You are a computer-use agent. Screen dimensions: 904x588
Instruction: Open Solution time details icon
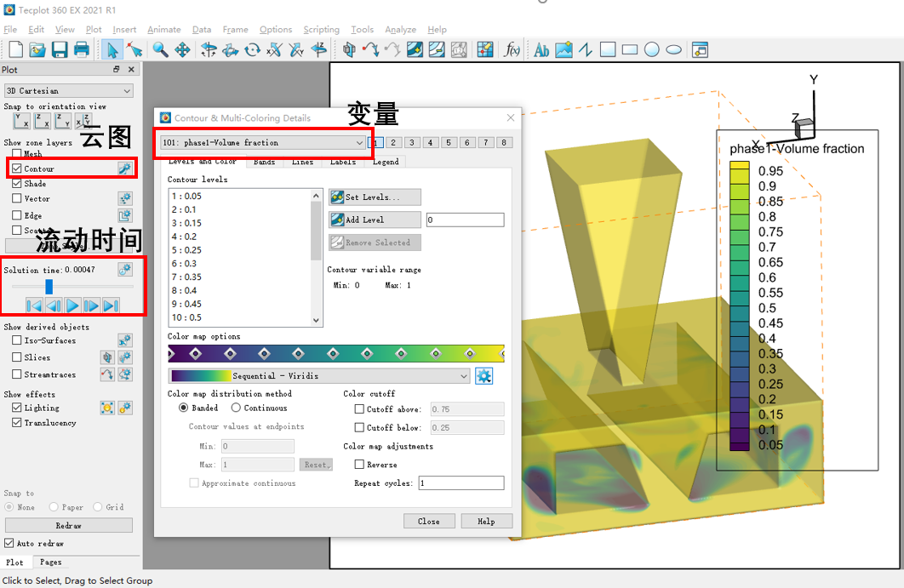(124, 269)
